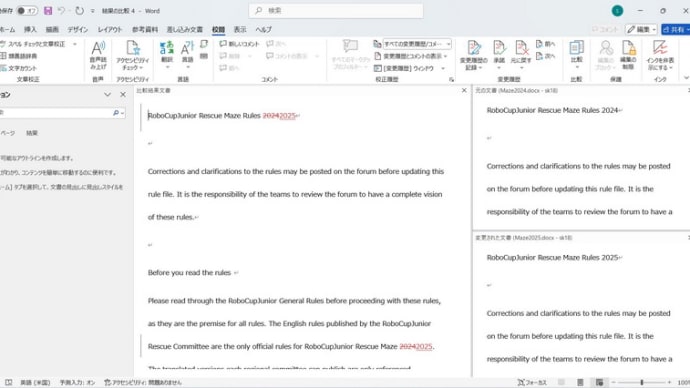
Task: Run the アクセシビリティ チェック tool
Action: (x=132, y=55)
